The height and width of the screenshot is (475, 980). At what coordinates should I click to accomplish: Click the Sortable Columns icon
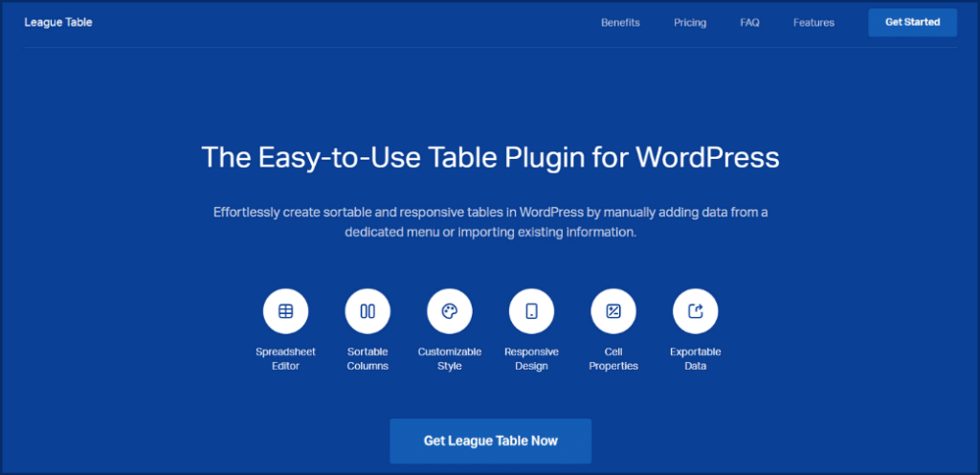pyautogui.click(x=367, y=311)
